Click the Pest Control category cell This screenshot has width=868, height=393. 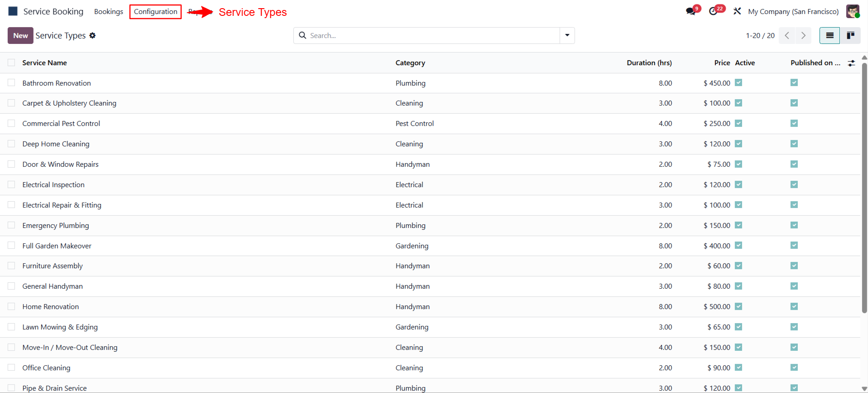coord(415,123)
